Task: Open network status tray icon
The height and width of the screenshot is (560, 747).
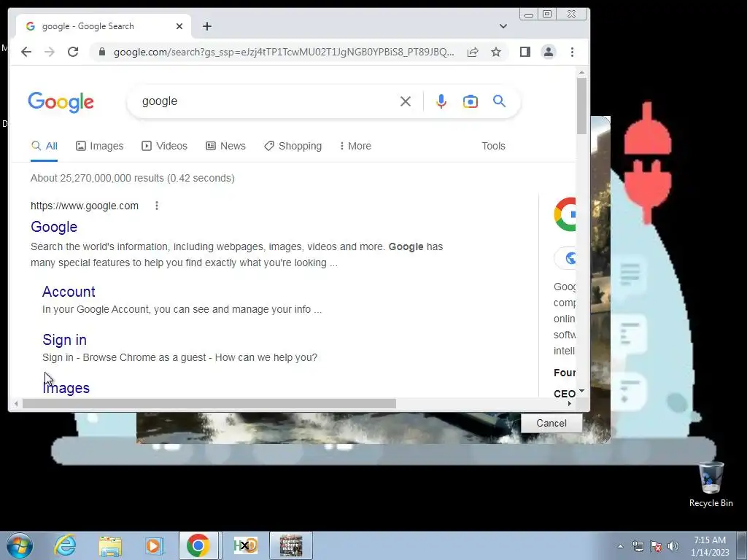Action: [x=638, y=546]
